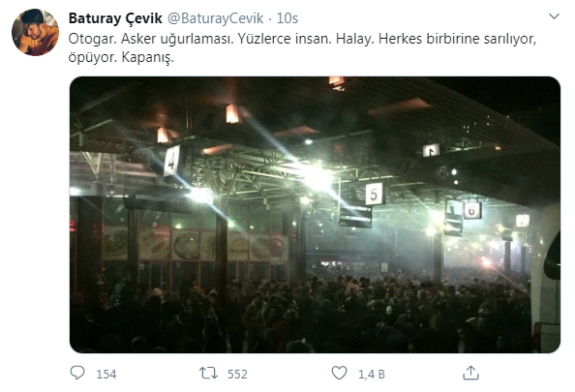Viewport: 575px width, 392px height.
Task: View the 154 replies count
Action: pyautogui.click(x=106, y=374)
